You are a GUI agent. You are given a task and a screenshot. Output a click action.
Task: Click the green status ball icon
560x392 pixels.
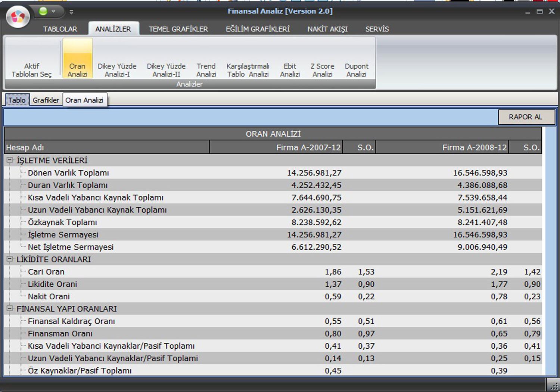pos(43,11)
